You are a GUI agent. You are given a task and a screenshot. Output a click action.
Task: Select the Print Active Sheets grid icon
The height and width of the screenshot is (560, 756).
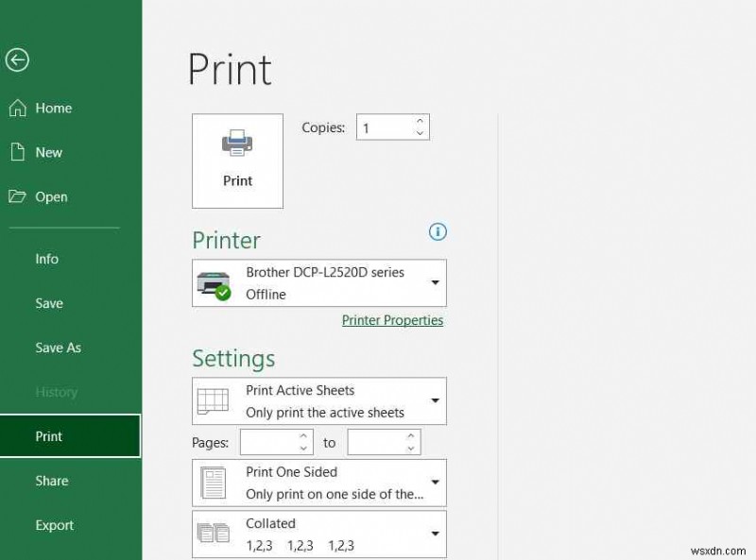coord(212,400)
